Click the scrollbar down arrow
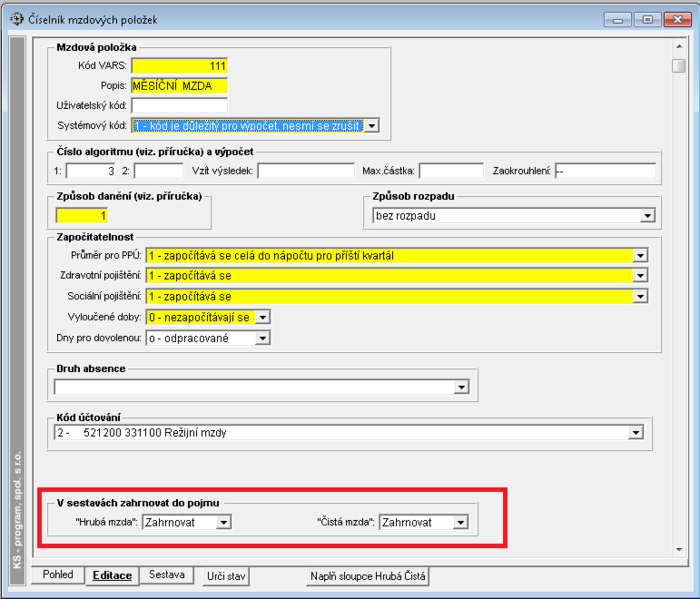 (679, 550)
